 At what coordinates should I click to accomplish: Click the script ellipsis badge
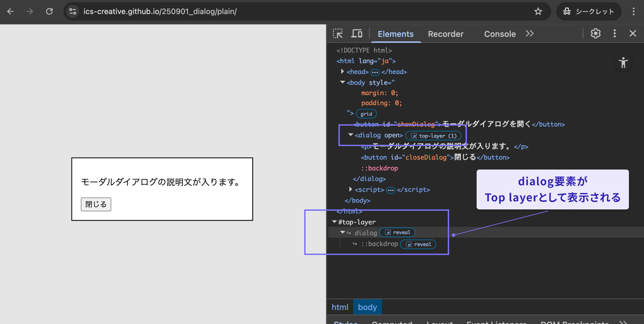(391, 190)
